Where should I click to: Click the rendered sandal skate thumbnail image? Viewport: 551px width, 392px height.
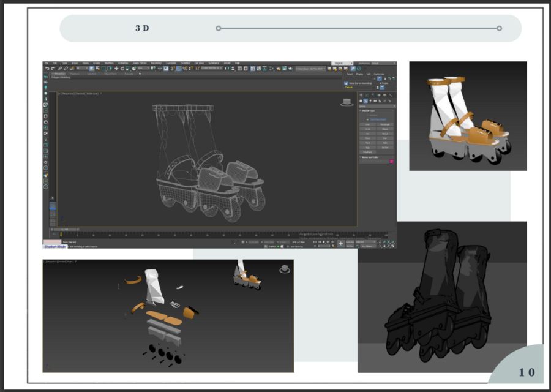467,116
